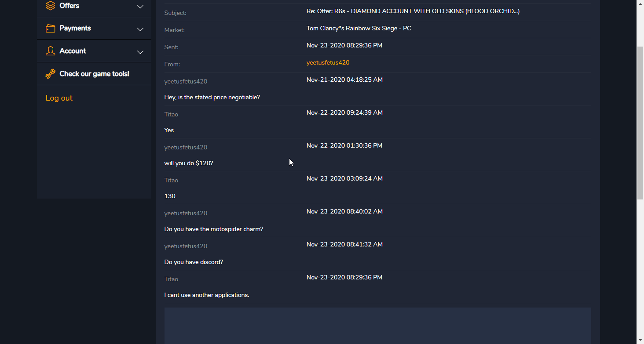644x344 pixels.
Task: Focus the reply message text box
Action: (377, 326)
